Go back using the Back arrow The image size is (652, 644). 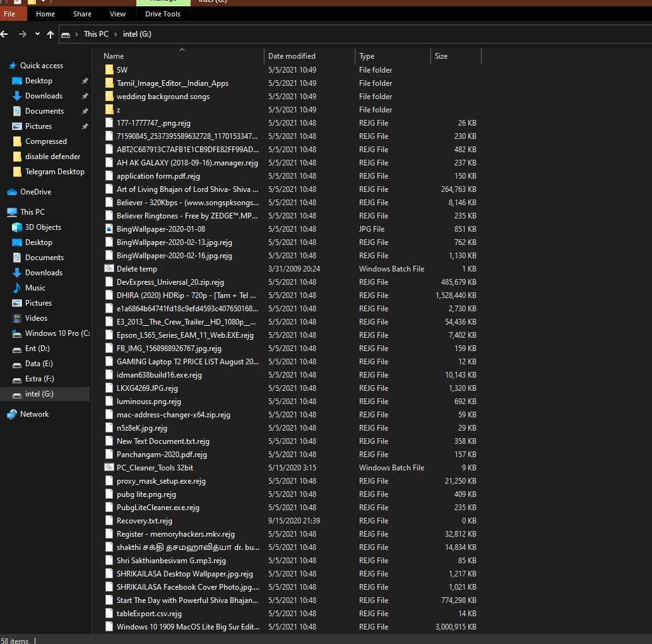pos(4,34)
